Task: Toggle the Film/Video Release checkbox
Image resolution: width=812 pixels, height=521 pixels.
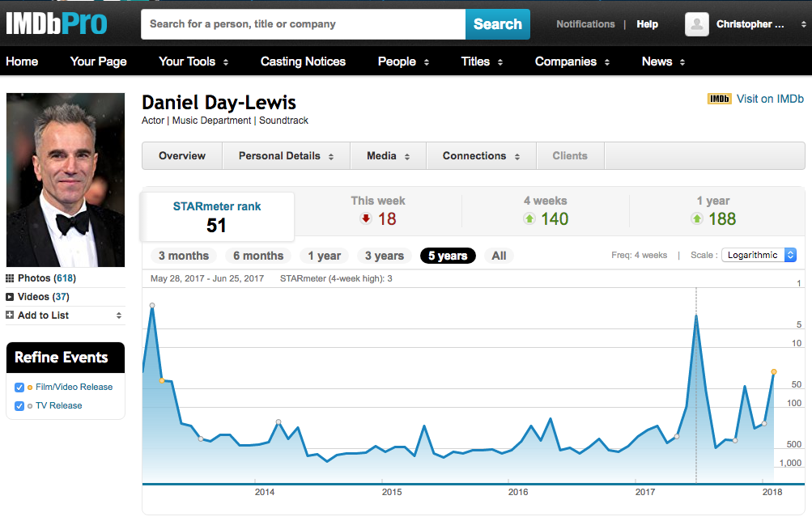Action: click(19, 388)
